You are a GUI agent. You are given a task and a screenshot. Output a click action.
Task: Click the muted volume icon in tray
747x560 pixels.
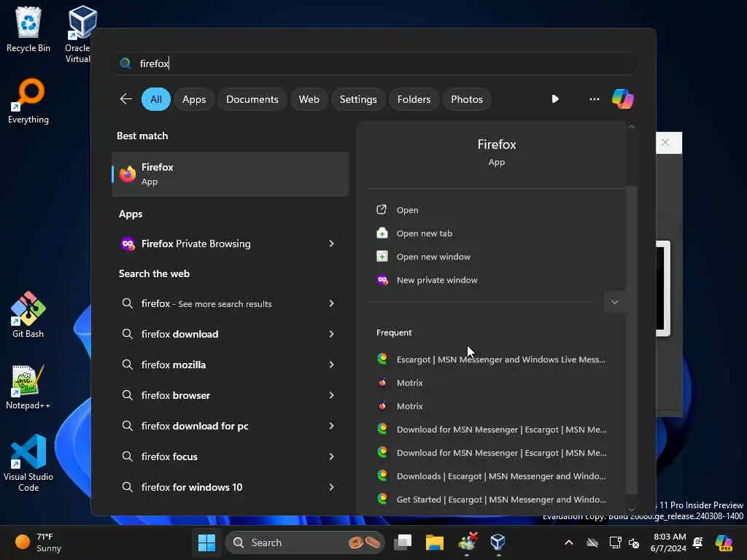pos(634,542)
